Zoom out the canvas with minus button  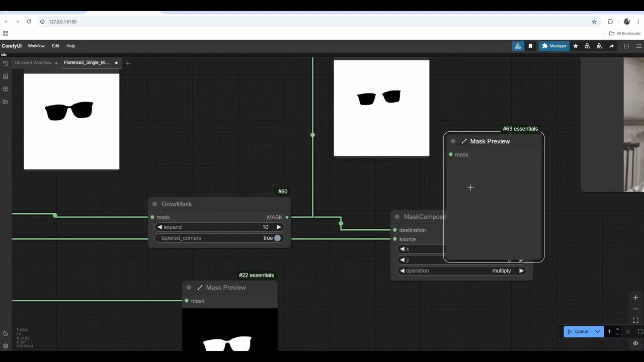point(635,309)
